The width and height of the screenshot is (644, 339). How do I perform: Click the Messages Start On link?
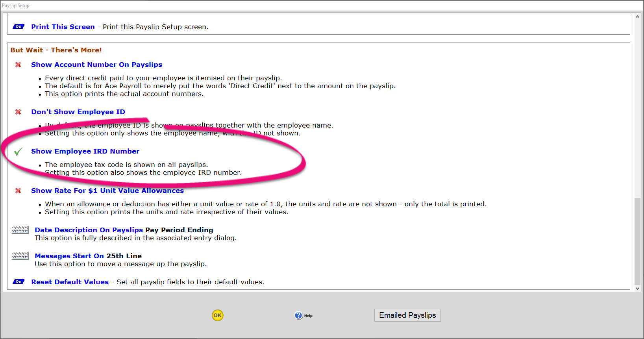[x=69, y=256]
